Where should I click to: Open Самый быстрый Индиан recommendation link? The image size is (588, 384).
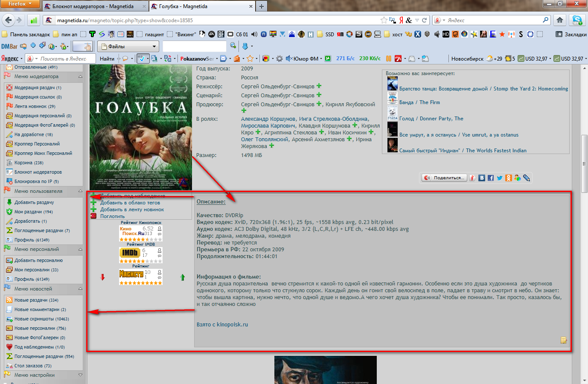[x=463, y=151]
